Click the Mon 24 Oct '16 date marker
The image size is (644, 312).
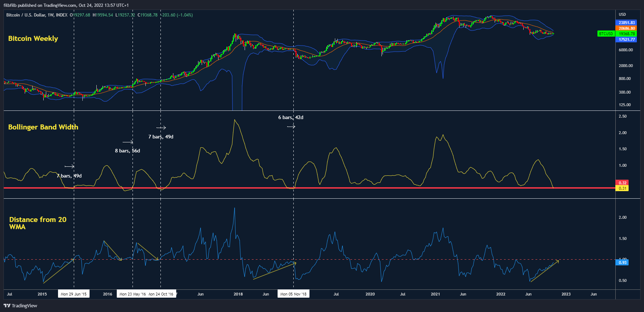161,294
